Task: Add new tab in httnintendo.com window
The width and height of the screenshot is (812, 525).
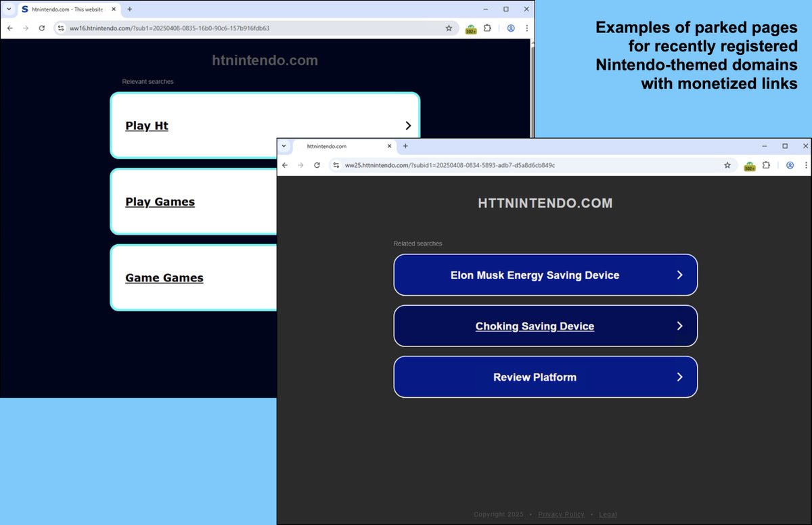Action: coord(405,146)
